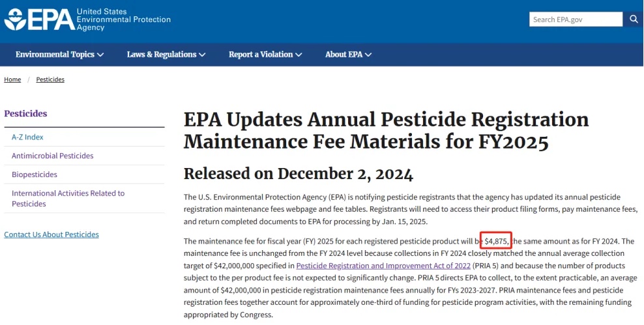Click the search magnifying glass icon
The height and width of the screenshot is (325, 644).
pos(633,20)
